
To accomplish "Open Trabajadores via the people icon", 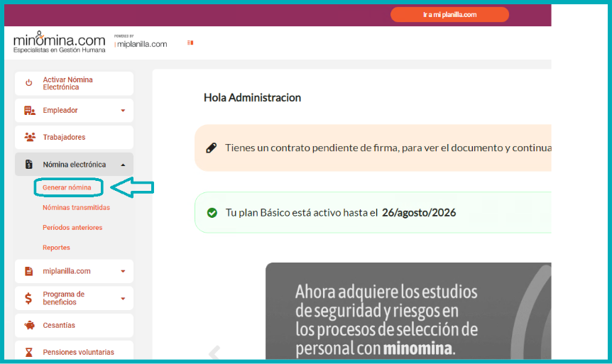I will coord(29,137).
